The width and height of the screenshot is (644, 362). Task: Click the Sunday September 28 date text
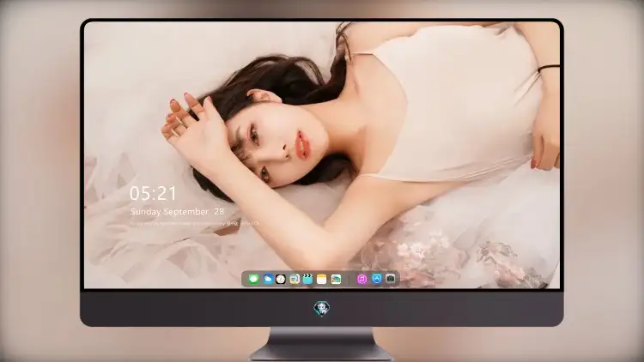point(177,211)
